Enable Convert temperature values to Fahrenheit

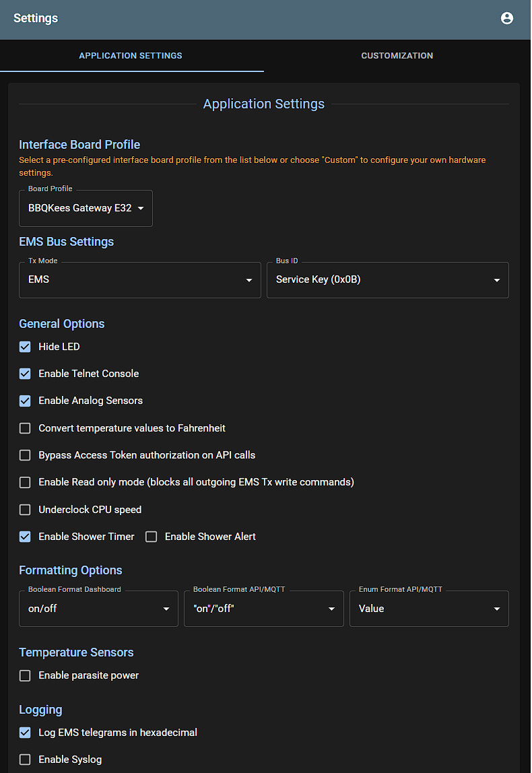(25, 428)
